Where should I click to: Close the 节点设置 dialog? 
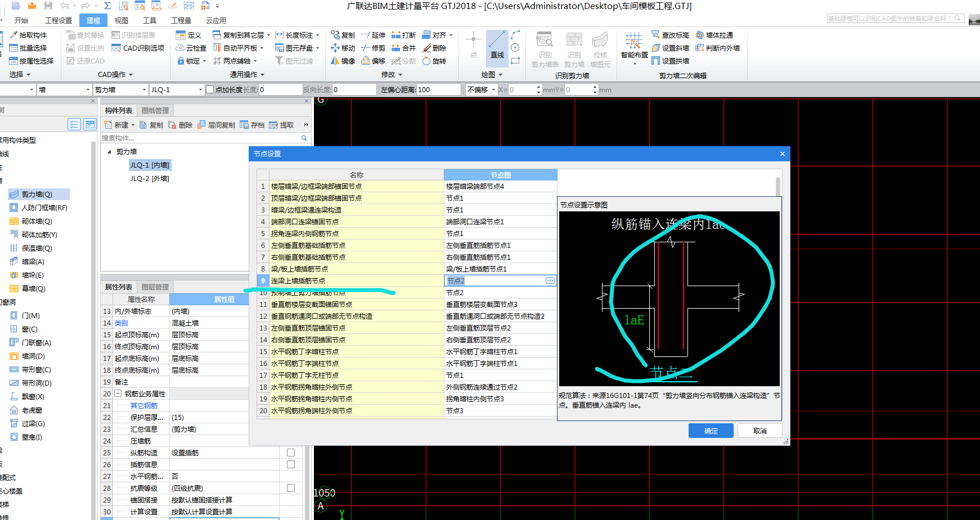point(782,153)
